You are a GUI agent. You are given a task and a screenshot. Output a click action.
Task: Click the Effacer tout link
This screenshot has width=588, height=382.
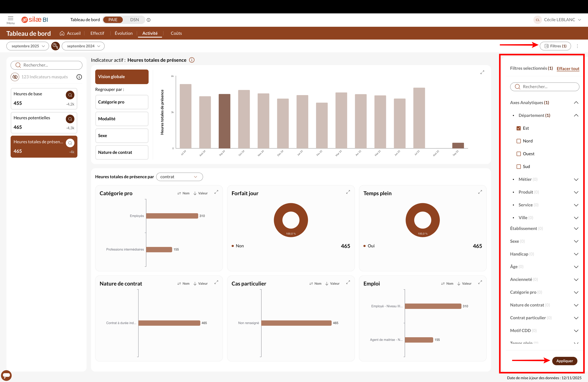click(568, 69)
